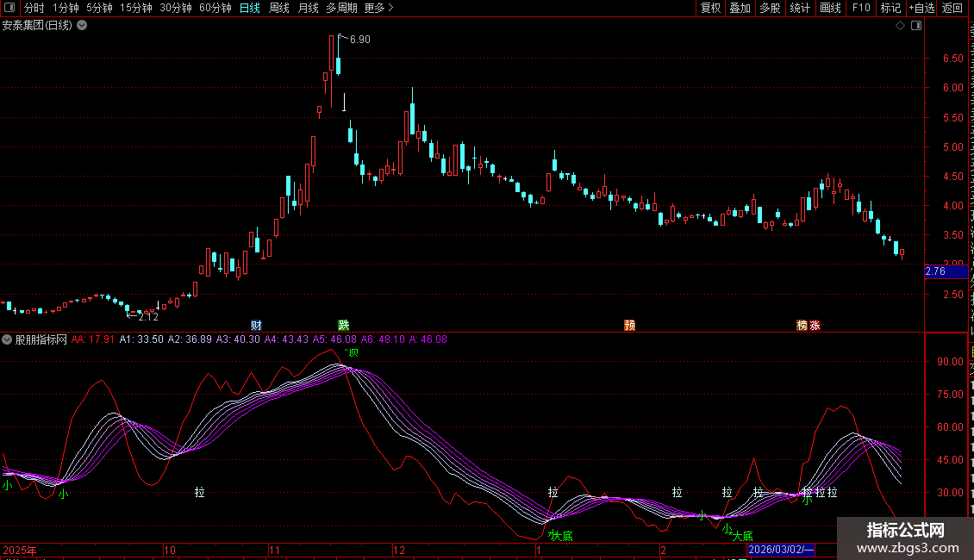Switch to 周线 weekly chart

[279, 8]
